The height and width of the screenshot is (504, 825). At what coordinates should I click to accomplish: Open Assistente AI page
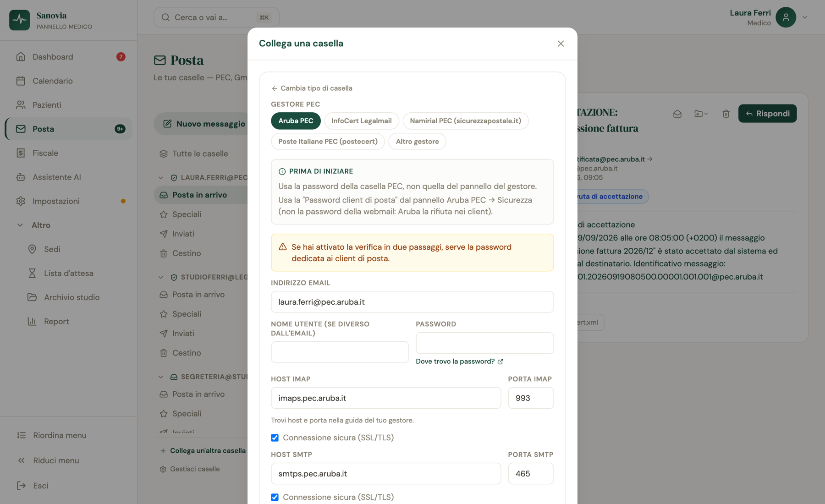pos(69,177)
